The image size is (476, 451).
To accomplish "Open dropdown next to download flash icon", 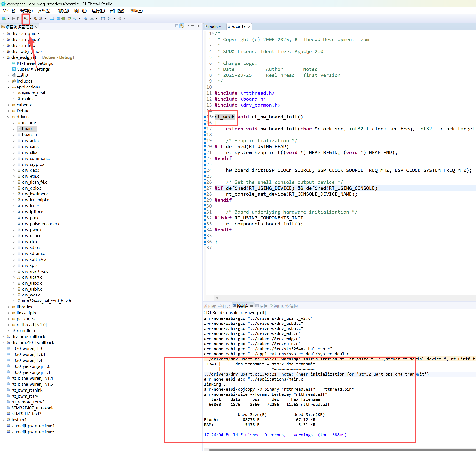I will tap(97, 18).
